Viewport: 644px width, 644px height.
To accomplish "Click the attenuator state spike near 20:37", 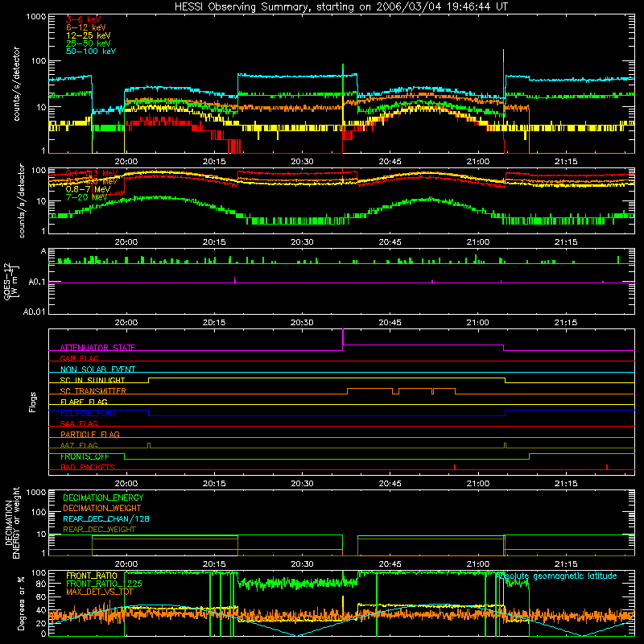I will pos(343,336).
